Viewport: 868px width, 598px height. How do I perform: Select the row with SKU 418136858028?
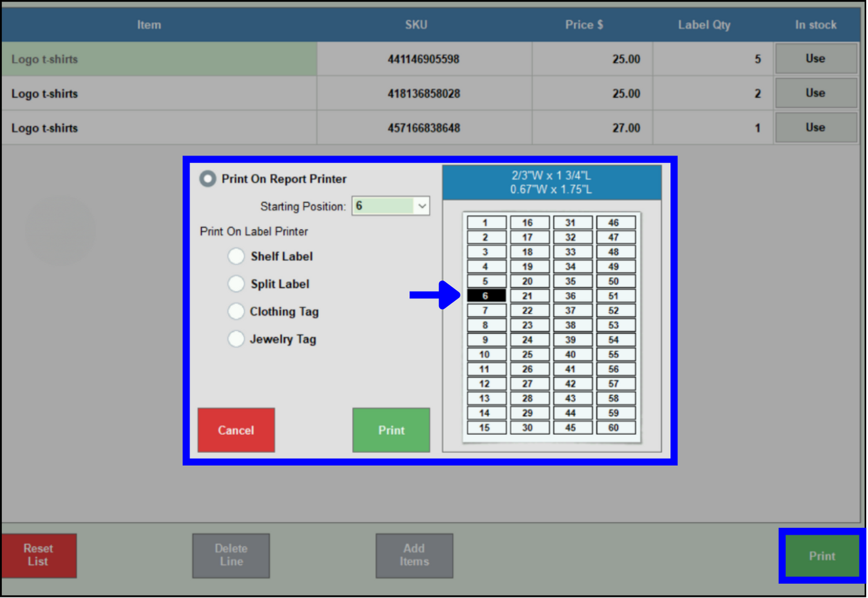point(424,93)
